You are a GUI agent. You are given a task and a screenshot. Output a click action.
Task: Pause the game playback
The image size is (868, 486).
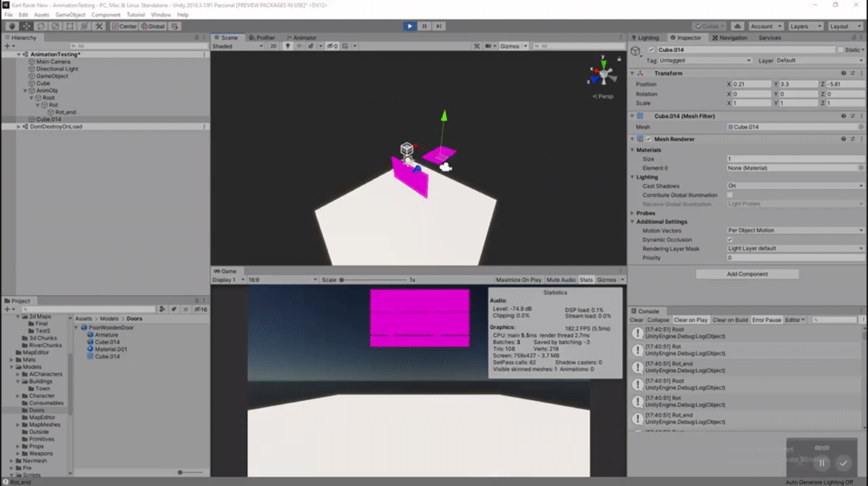[424, 26]
